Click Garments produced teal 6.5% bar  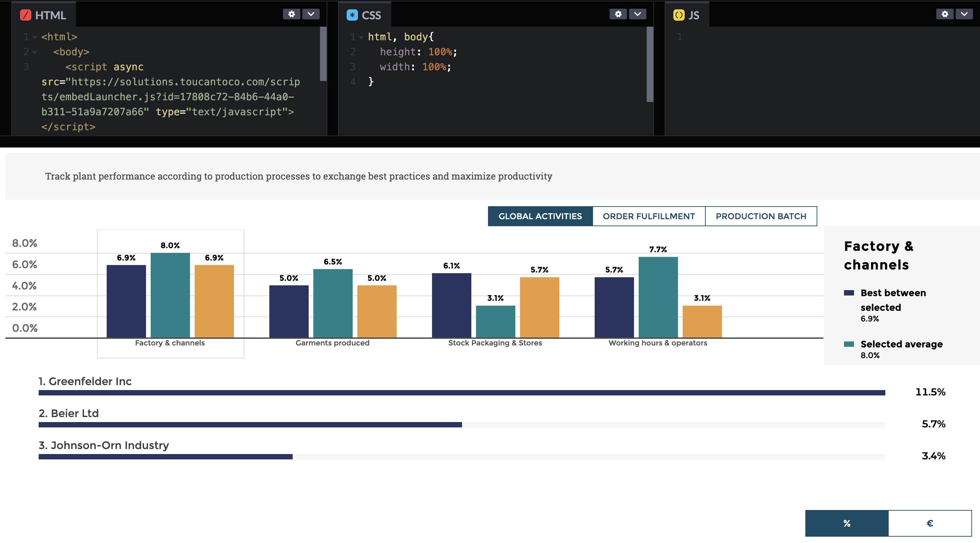(333, 303)
